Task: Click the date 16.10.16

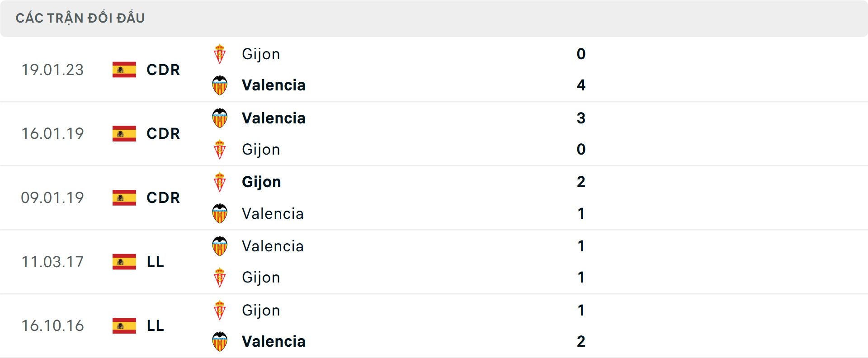Action: [x=52, y=326]
